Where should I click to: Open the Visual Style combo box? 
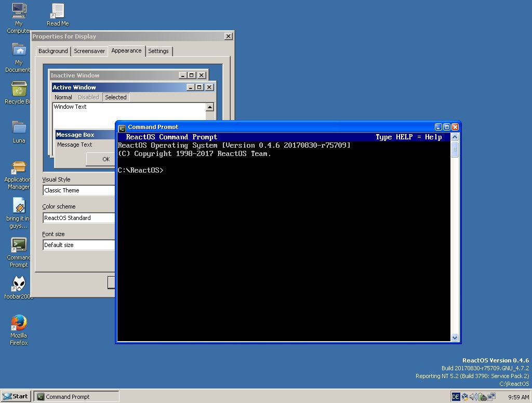pos(79,190)
